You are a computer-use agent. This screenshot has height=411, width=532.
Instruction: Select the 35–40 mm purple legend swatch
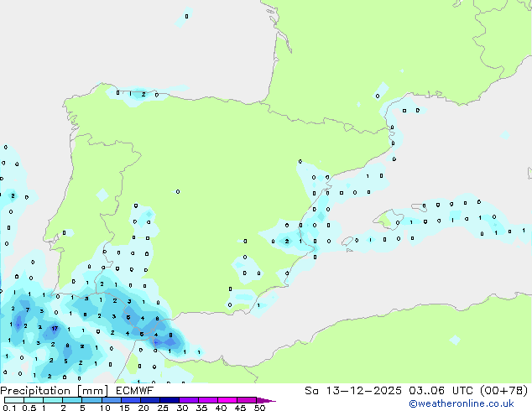click(x=207, y=400)
